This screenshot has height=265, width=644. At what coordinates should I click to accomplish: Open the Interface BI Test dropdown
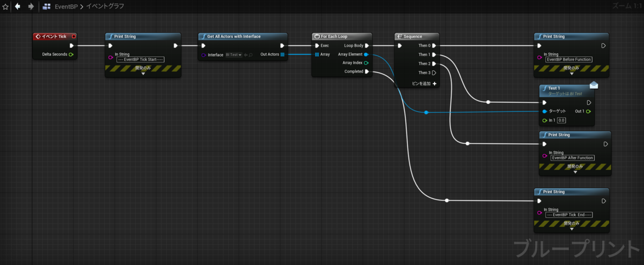[x=233, y=54]
